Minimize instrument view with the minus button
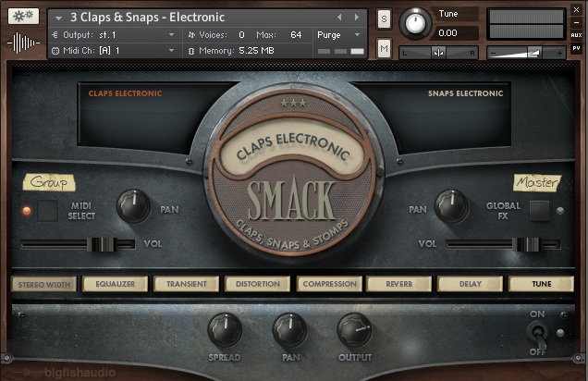 (576, 22)
